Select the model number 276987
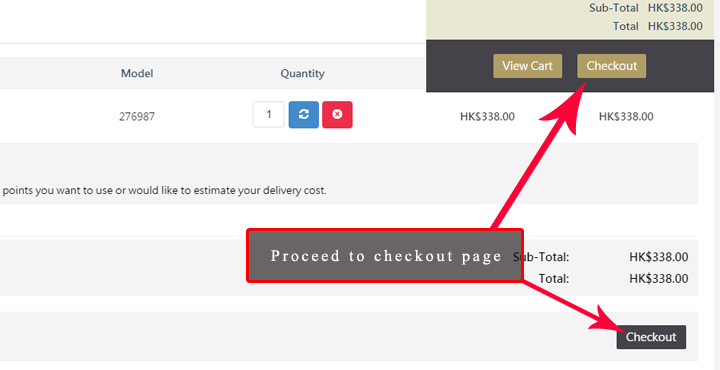The image size is (720, 370). pos(137,117)
